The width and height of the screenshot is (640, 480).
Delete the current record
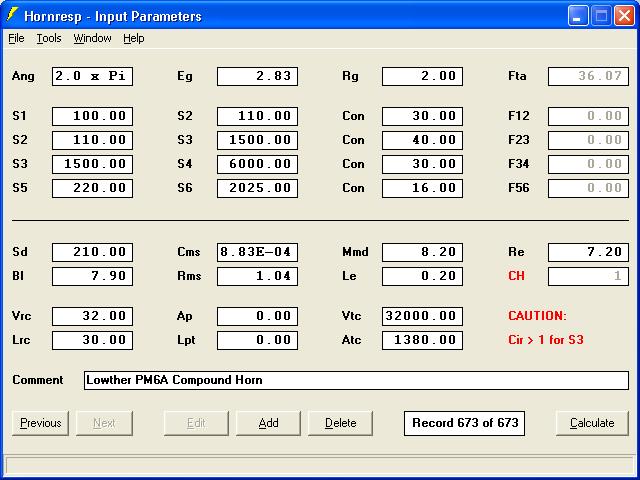340,423
